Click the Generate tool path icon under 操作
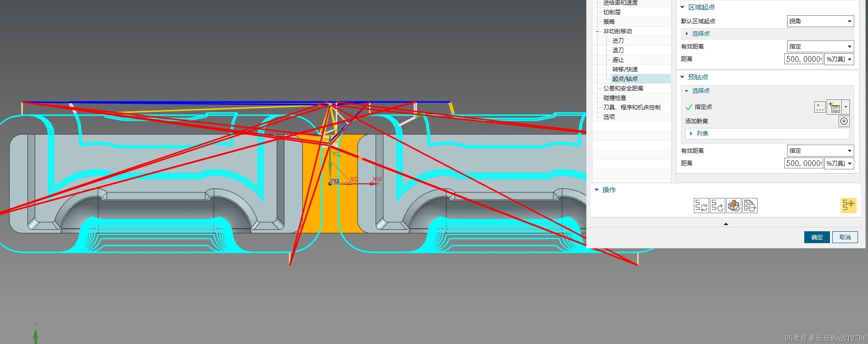 click(701, 206)
